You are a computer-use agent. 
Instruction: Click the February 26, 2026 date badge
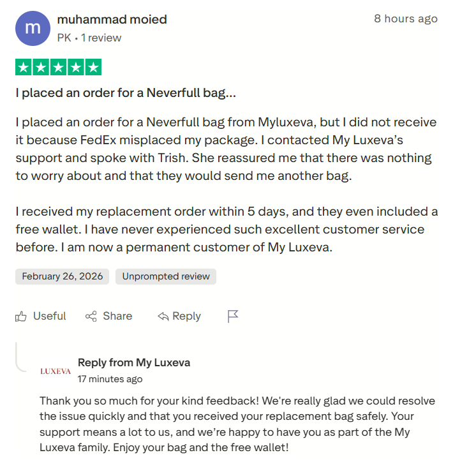coord(62,276)
